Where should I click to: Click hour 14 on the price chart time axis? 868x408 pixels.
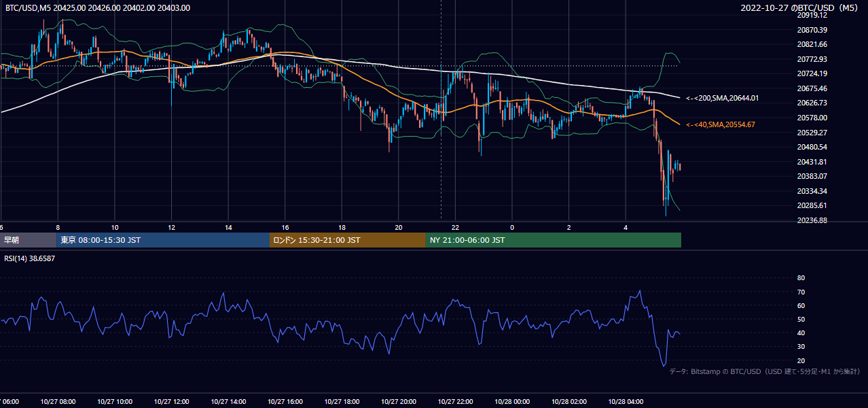click(x=228, y=227)
